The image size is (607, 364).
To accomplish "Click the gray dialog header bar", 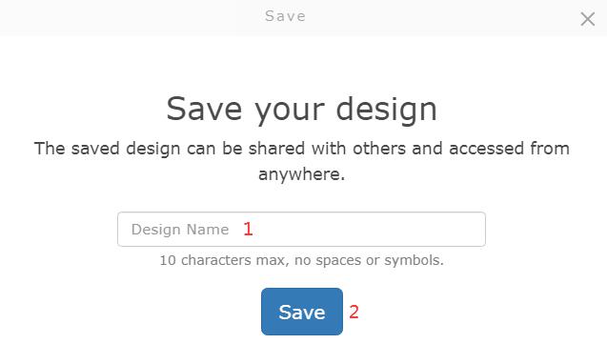I will (303, 17).
